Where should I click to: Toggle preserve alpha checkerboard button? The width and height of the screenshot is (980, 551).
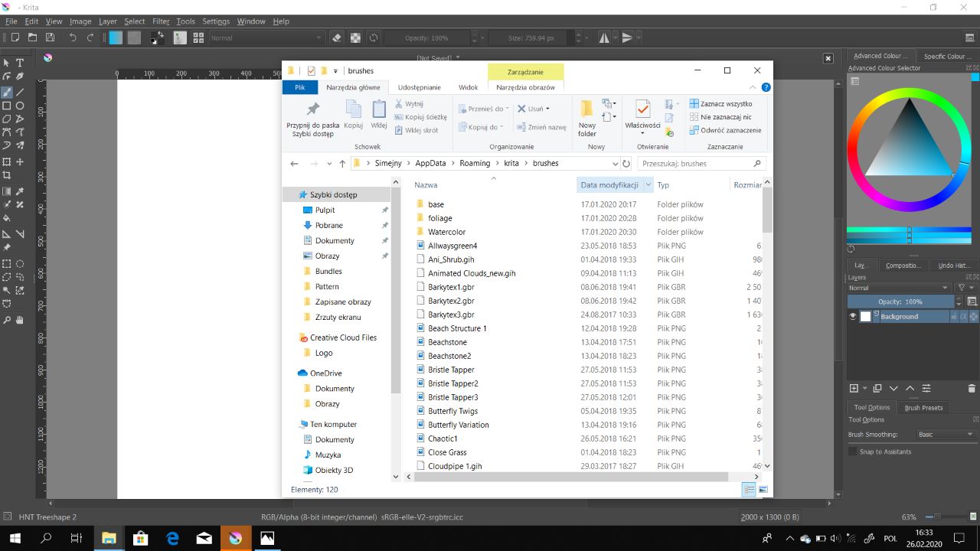tap(356, 37)
